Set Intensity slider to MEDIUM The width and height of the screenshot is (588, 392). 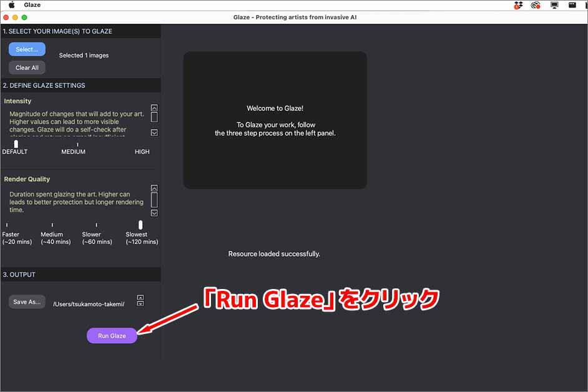(x=77, y=144)
